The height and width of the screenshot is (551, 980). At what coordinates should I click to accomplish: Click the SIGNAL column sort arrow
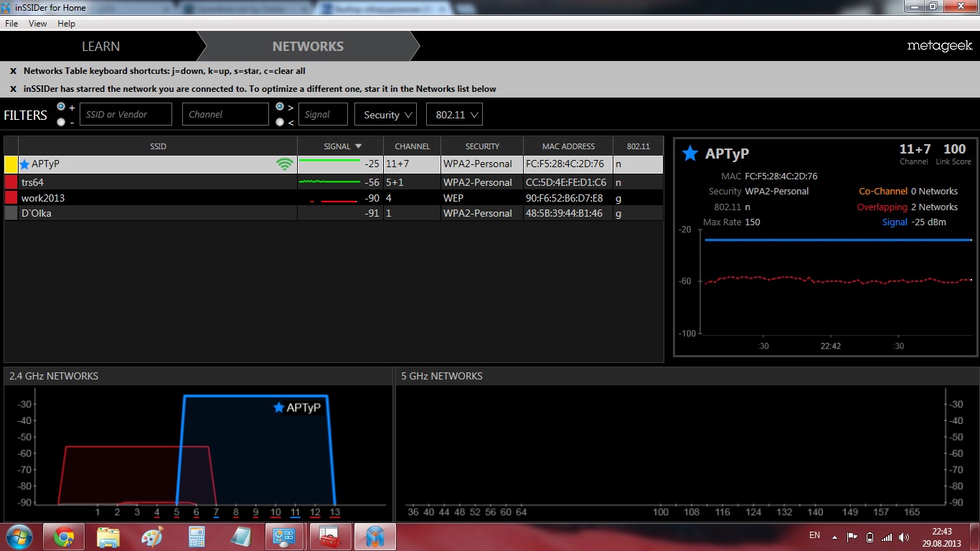(359, 146)
